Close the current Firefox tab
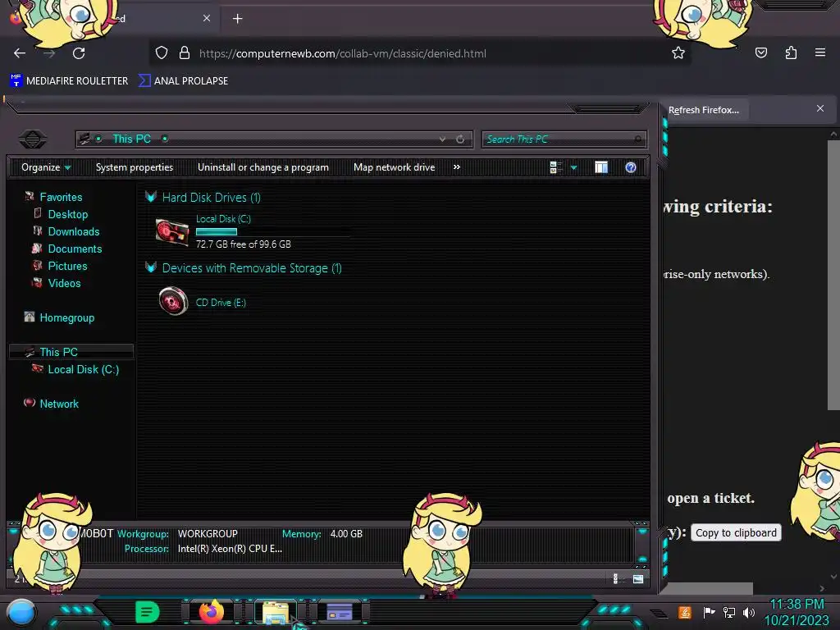The image size is (840, 630). (206, 18)
